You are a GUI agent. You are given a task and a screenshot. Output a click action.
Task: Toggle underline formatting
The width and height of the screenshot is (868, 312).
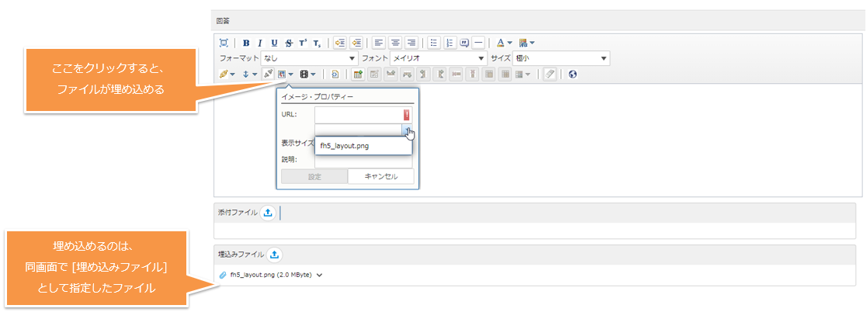click(274, 43)
